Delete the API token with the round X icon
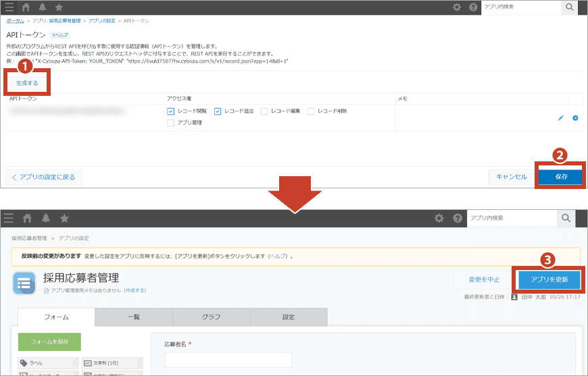The width and height of the screenshot is (588, 376). click(x=575, y=118)
